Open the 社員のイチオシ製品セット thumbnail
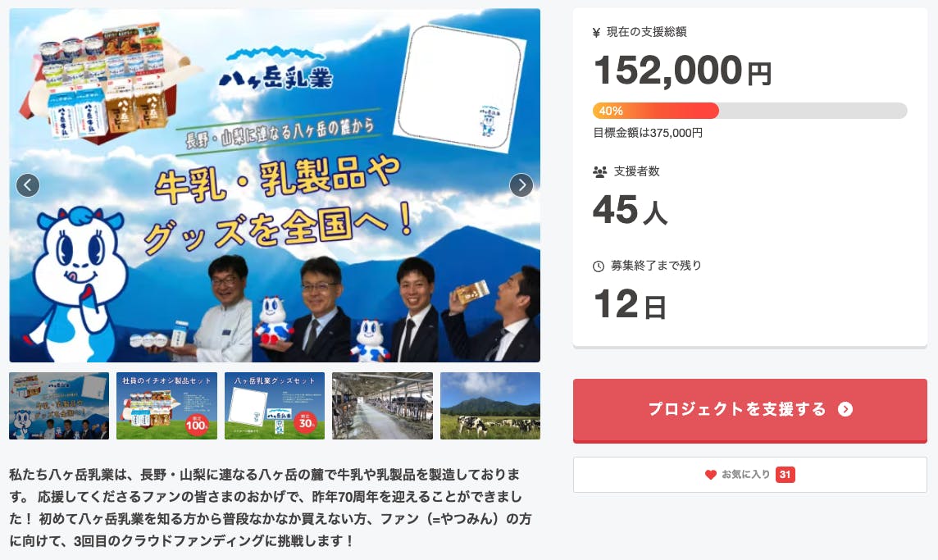This screenshot has height=560, width=938. tap(167, 406)
